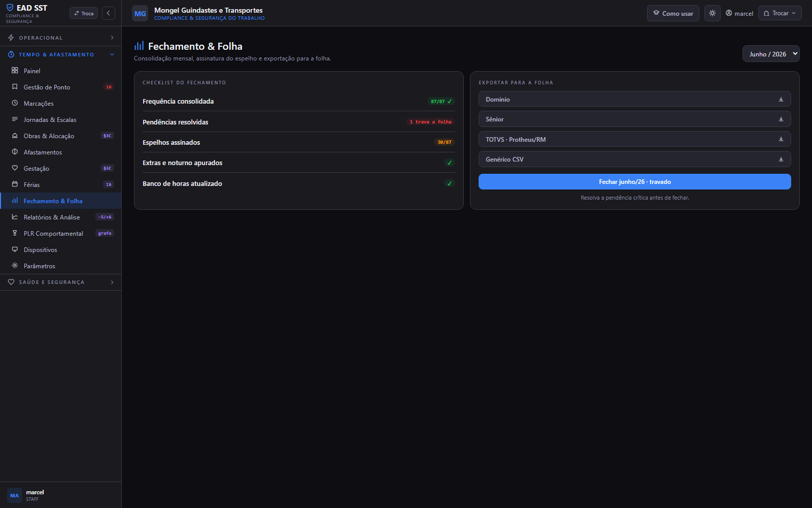Click download icon on Genérico CSV row
Screen dimensions: 812x508
click(x=781, y=160)
